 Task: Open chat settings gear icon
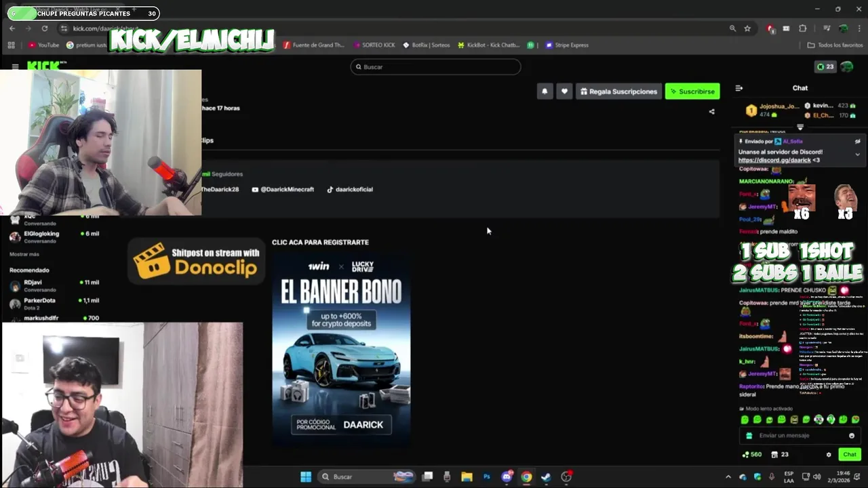click(x=829, y=455)
